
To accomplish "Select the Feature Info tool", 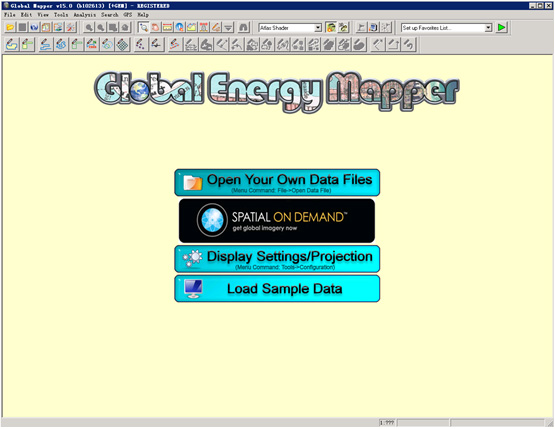I will click(179, 27).
